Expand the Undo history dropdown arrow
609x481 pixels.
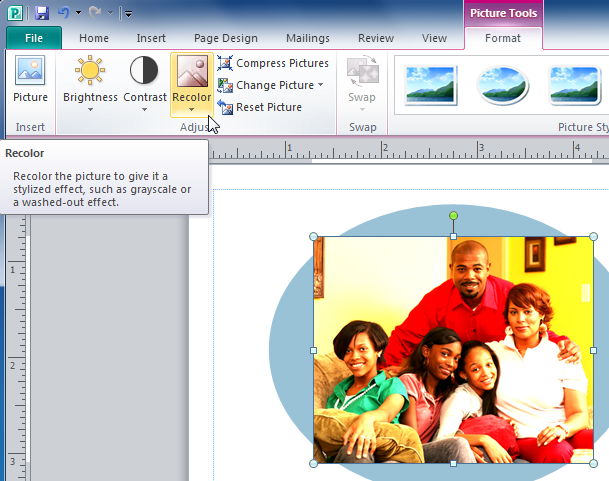tap(78, 14)
